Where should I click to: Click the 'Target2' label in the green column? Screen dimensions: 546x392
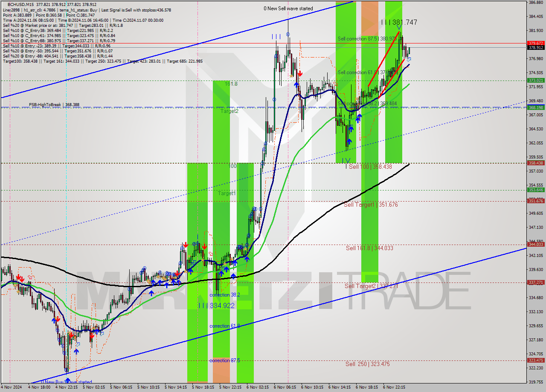(229, 111)
